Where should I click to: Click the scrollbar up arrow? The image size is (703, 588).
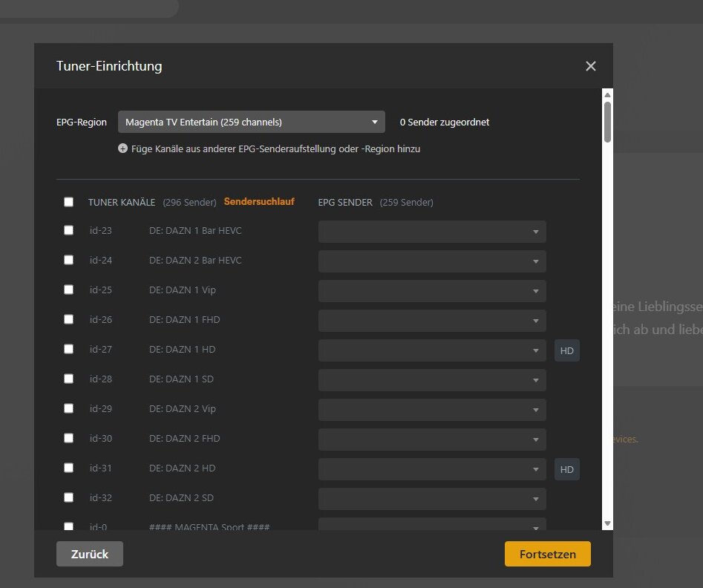(x=607, y=94)
